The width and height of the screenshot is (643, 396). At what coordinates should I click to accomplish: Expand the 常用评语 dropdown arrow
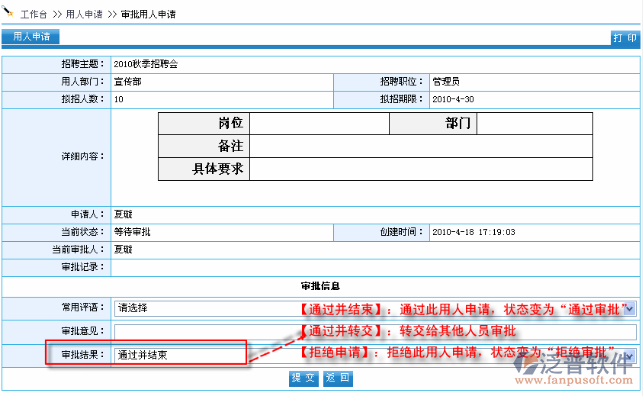pos(630,309)
